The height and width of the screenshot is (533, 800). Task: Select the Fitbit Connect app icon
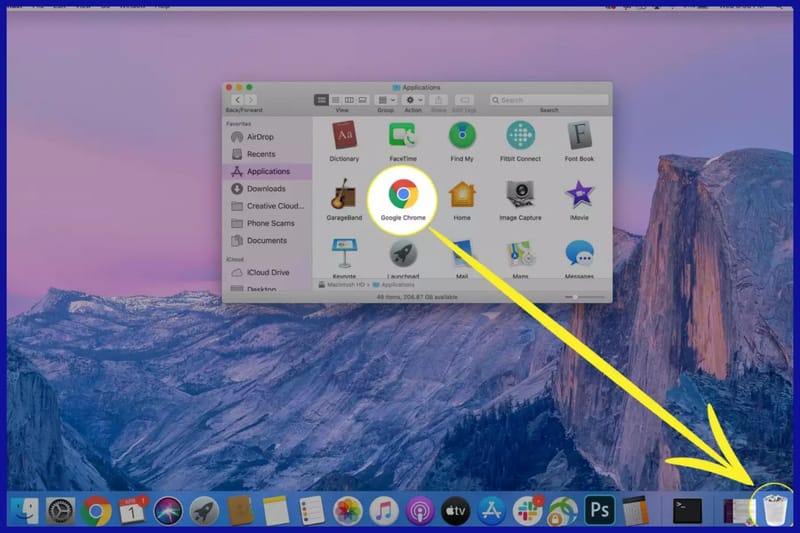(x=520, y=135)
